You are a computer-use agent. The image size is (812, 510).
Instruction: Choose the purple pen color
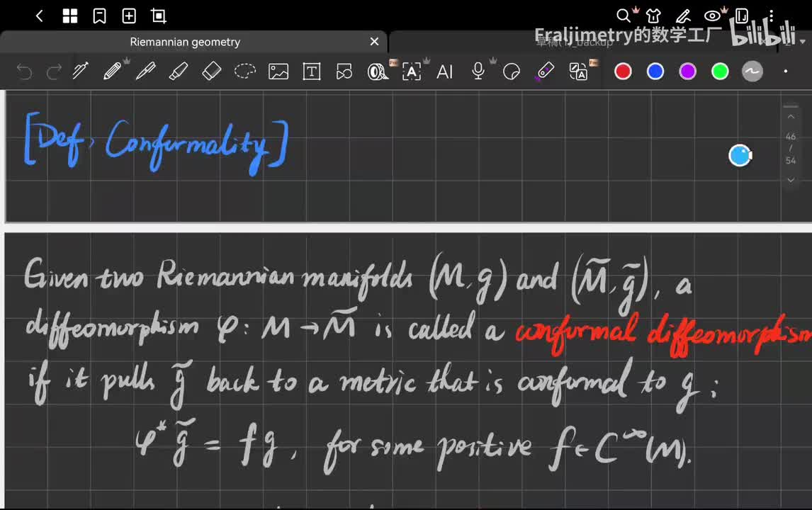point(688,72)
